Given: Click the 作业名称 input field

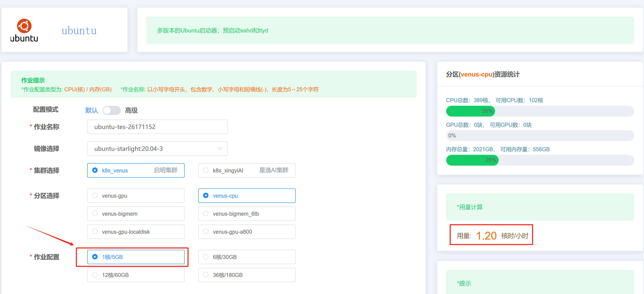Looking at the screenshot, I should pos(157,127).
